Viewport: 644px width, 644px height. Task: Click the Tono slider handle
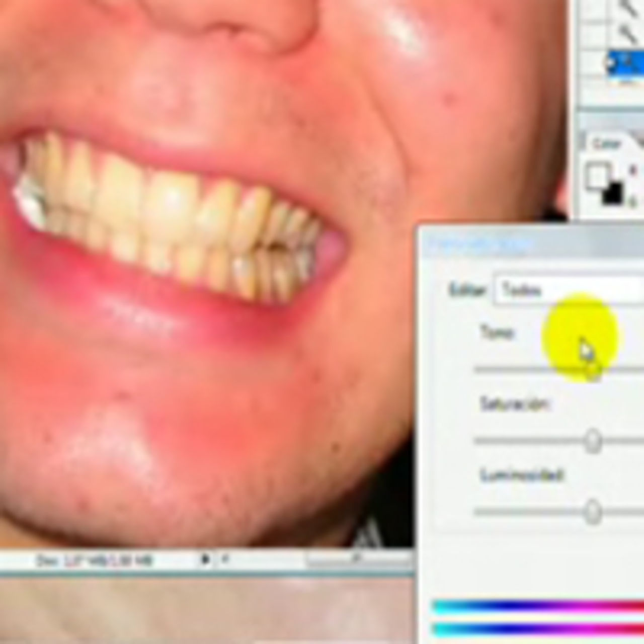tap(593, 370)
